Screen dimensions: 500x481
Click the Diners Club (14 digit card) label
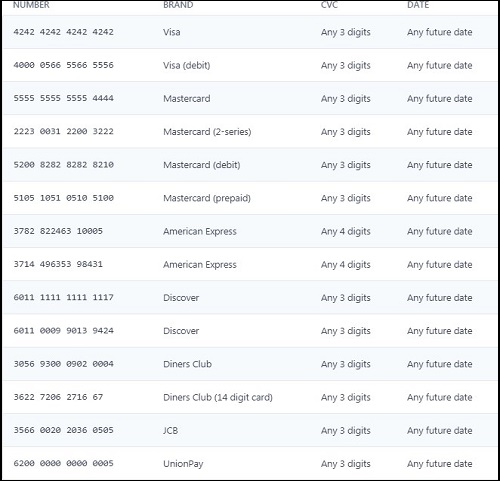(x=218, y=397)
